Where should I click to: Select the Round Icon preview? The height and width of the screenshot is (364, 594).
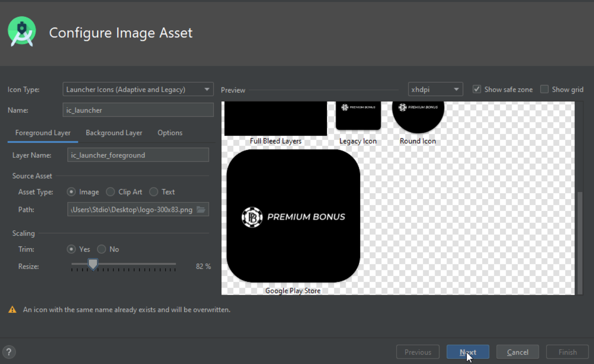[418, 117]
